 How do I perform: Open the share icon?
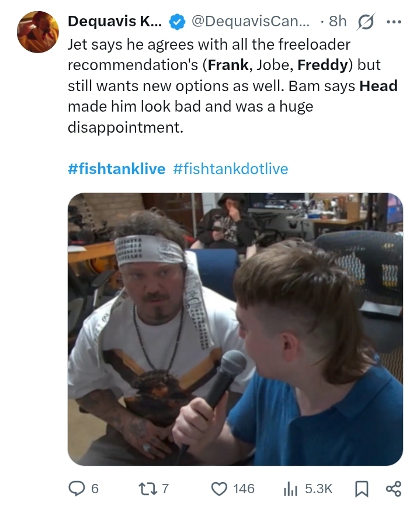(x=394, y=489)
